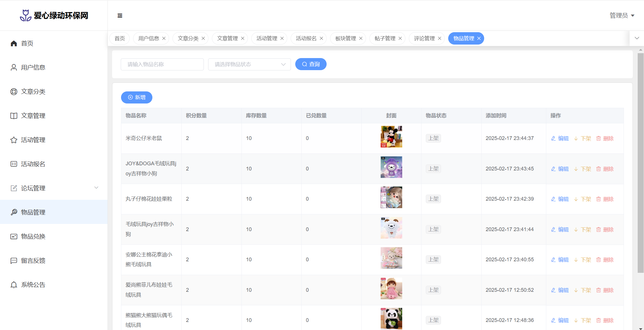Click the 新增 add button
644x330 pixels.
(x=137, y=97)
